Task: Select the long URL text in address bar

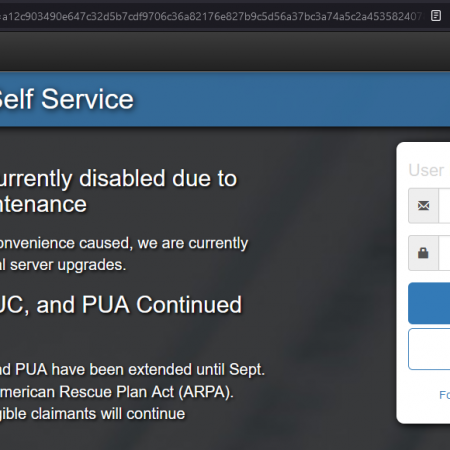Action: [211, 16]
